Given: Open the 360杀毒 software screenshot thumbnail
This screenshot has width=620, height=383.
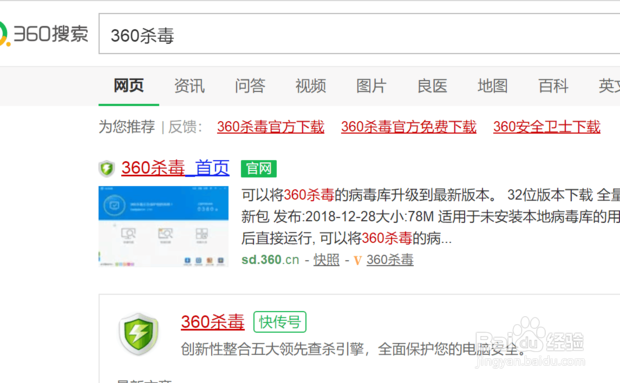Looking at the screenshot, I should (163, 226).
